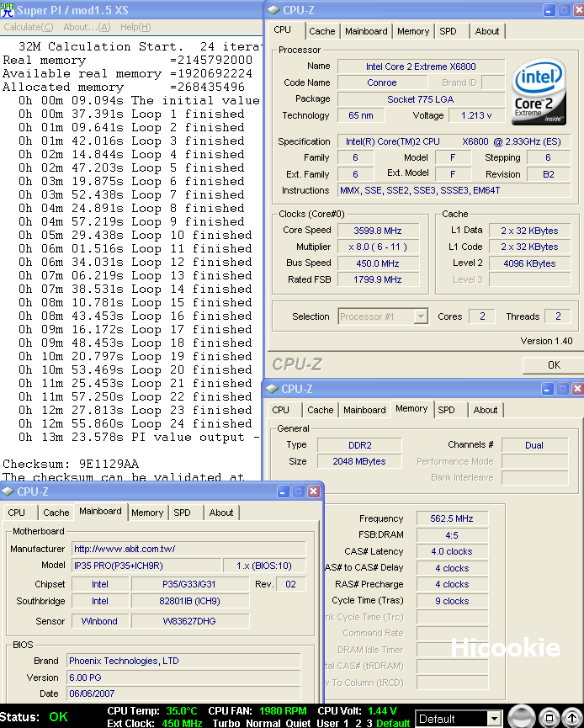Choose user profile 3 in bottom bar
The image size is (584, 728).
point(369,723)
